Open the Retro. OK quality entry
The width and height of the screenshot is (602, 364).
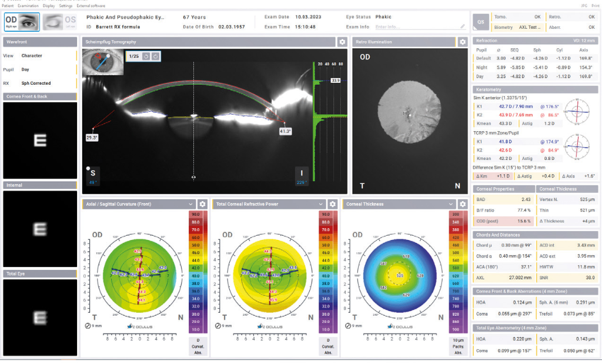pyautogui.click(x=571, y=17)
